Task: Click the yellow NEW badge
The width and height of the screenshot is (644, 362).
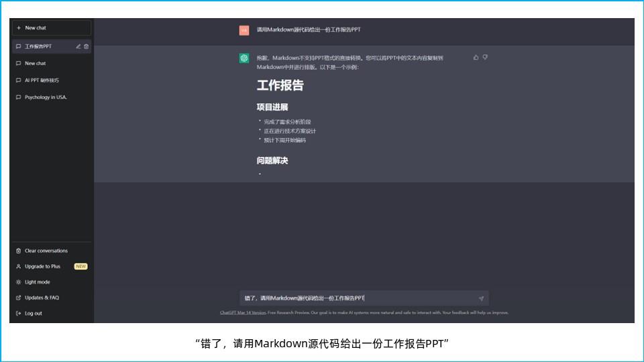Action: (x=81, y=266)
